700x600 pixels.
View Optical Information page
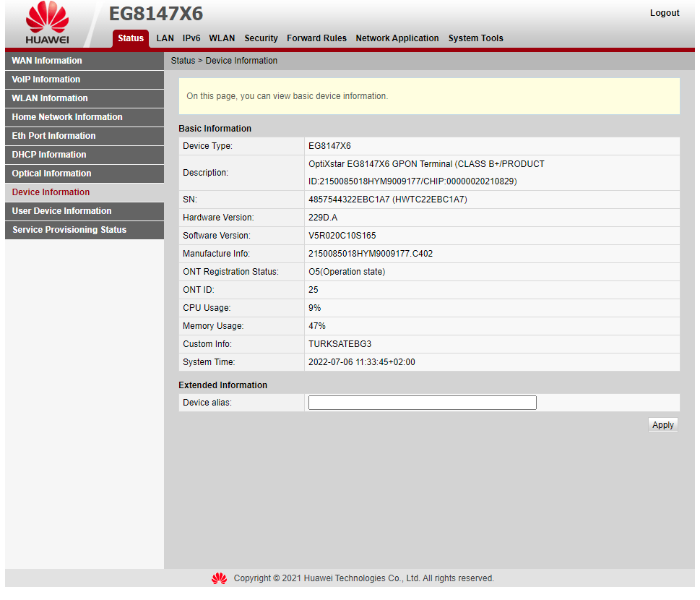pyautogui.click(x=85, y=173)
